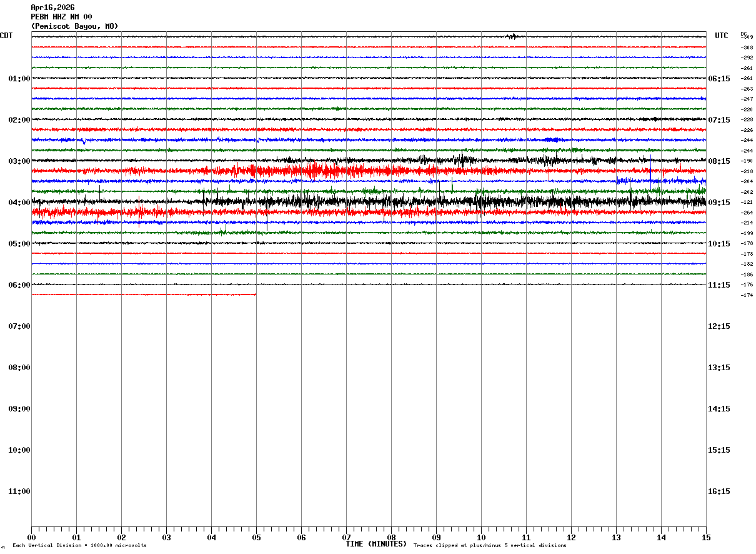This screenshot has width=756, height=554.
Task: Click the DC offset value -204
Action: (x=747, y=182)
